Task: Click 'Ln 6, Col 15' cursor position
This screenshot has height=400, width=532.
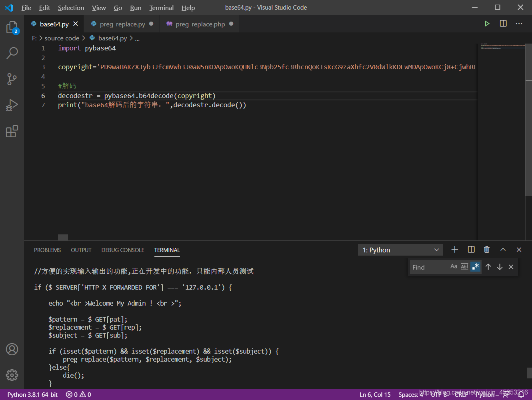Action: pyautogui.click(x=375, y=394)
